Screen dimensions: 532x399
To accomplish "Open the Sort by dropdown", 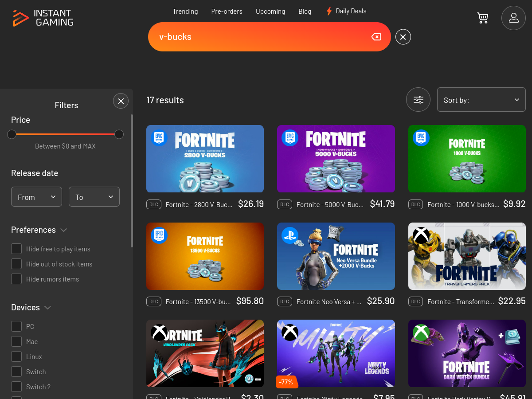I will click(481, 100).
